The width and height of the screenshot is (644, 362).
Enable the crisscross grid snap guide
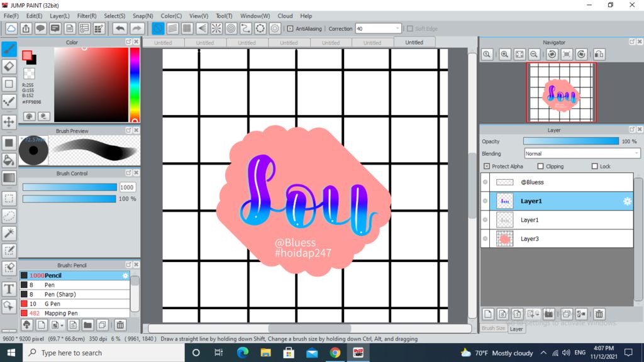tap(187, 28)
